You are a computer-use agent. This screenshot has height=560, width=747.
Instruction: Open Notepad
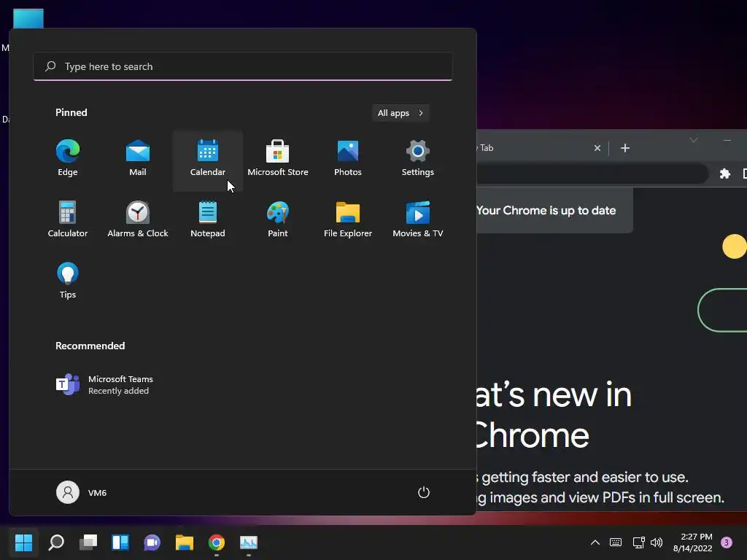coord(208,220)
